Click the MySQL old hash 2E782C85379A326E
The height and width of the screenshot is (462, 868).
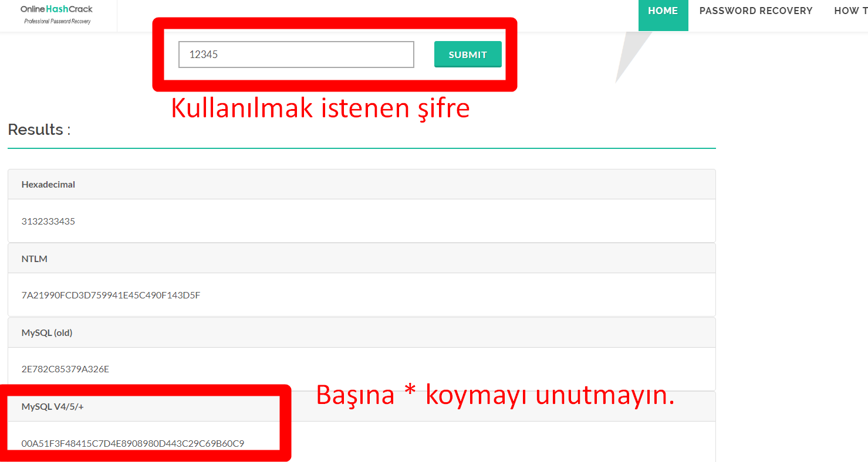pyautogui.click(x=65, y=369)
